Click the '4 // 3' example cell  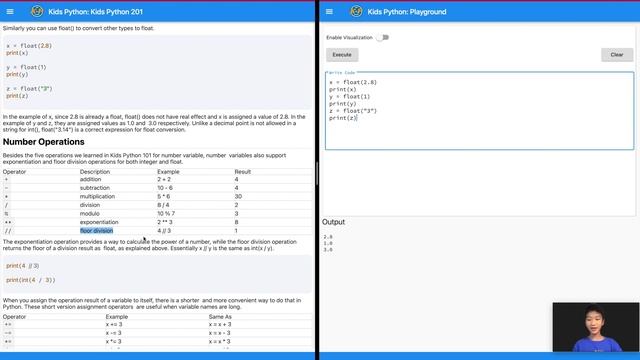point(164,231)
